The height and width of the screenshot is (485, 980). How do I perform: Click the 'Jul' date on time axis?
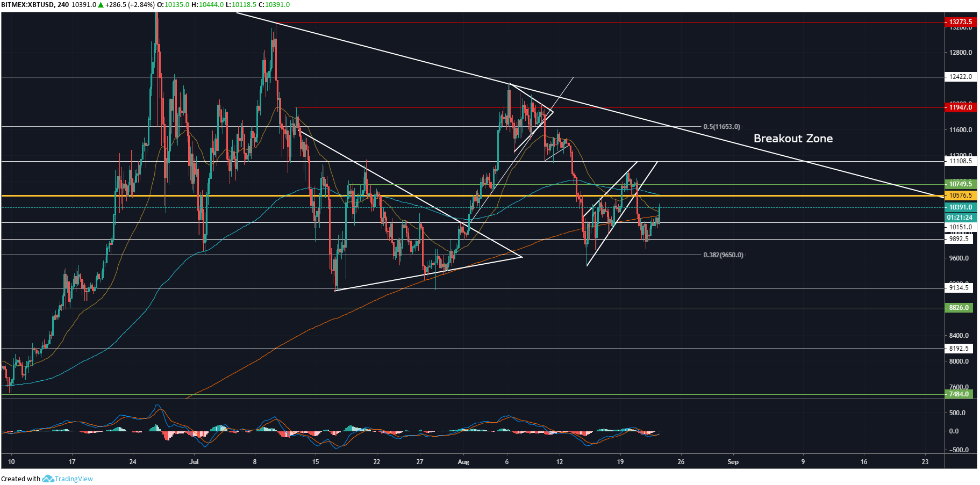(x=195, y=462)
